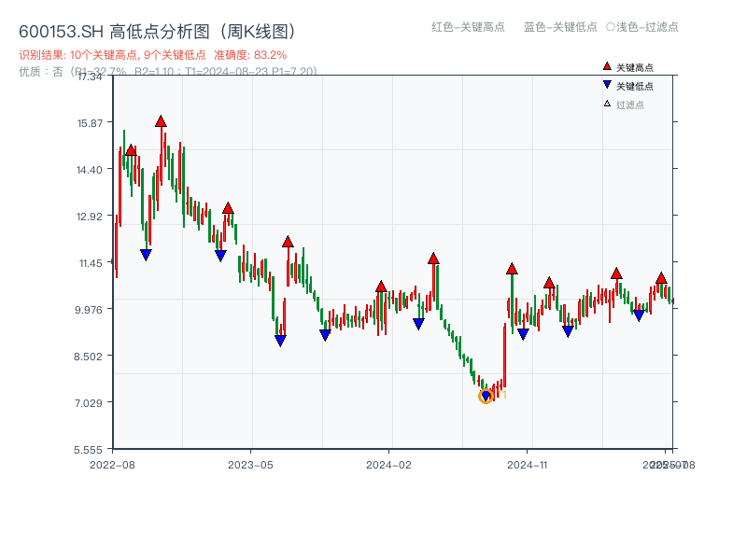The height and width of the screenshot is (560, 747).
Task: Click the red high marker near 2023-05
Action: coord(288,241)
